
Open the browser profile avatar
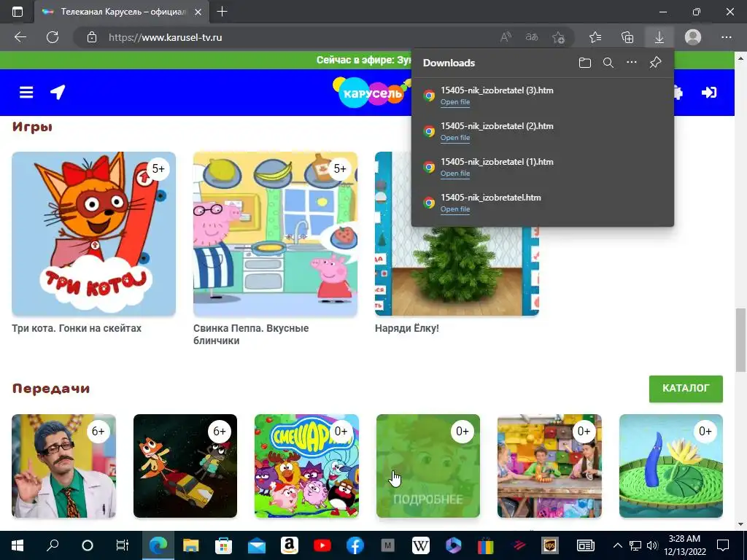click(693, 37)
